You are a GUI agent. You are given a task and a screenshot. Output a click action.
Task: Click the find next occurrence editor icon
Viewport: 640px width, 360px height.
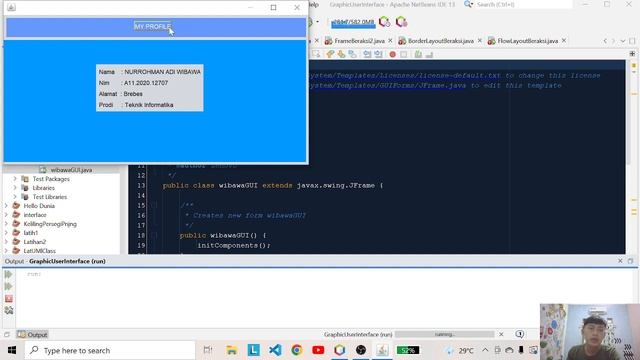point(341,54)
